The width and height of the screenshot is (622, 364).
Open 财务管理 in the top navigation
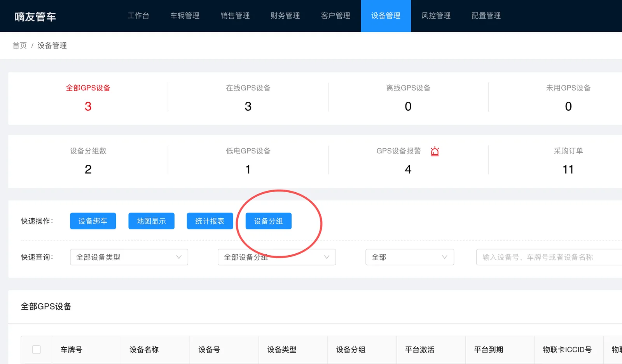click(285, 16)
